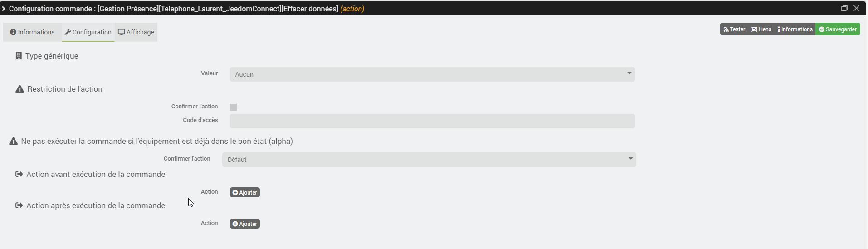Screen dimensions: 868x249
Task: Click the Tester button
Action: 734,29
